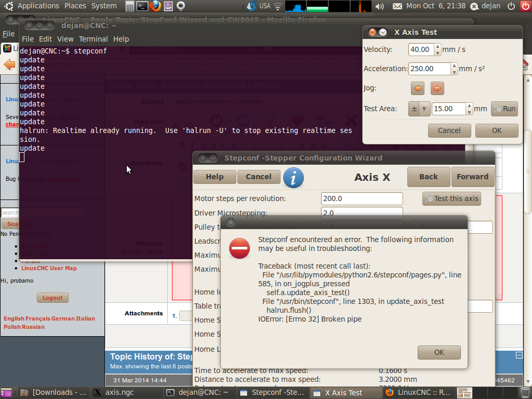Viewport: 532px width, 399px height.
Task: Switch to the LinuxCNC Firefox window in the taskbar
Action: click(x=419, y=393)
